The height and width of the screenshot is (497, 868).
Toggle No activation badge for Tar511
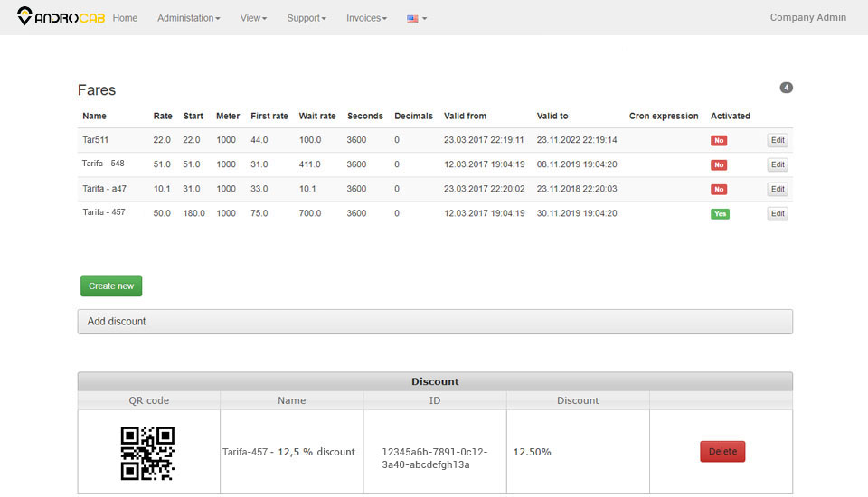click(x=719, y=140)
